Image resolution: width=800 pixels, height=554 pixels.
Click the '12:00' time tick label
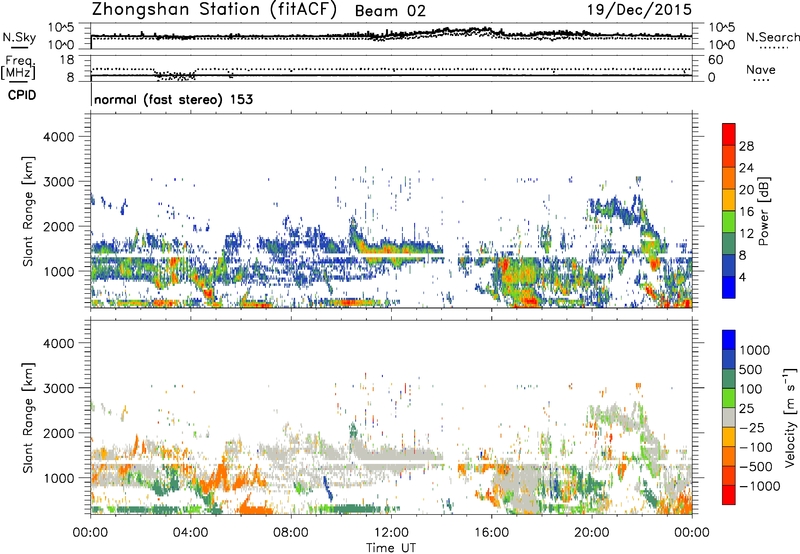click(x=391, y=533)
